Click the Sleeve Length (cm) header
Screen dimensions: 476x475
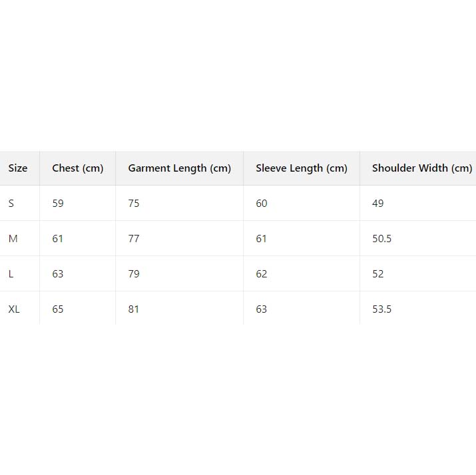pyautogui.click(x=302, y=168)
